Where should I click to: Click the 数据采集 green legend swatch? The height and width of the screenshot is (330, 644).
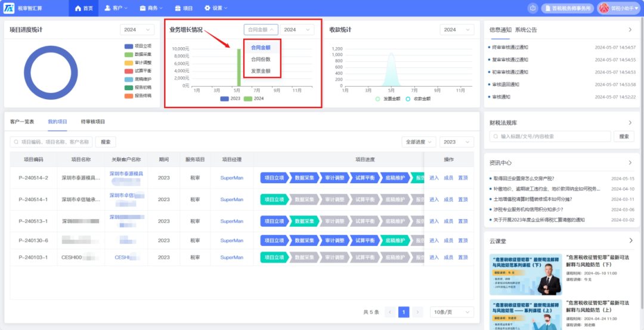point(129,55)
